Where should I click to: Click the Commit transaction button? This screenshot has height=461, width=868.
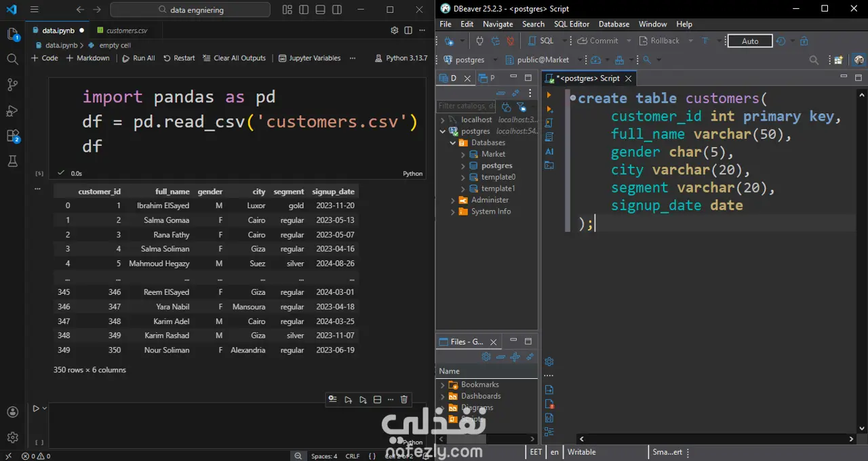point(597,41)
